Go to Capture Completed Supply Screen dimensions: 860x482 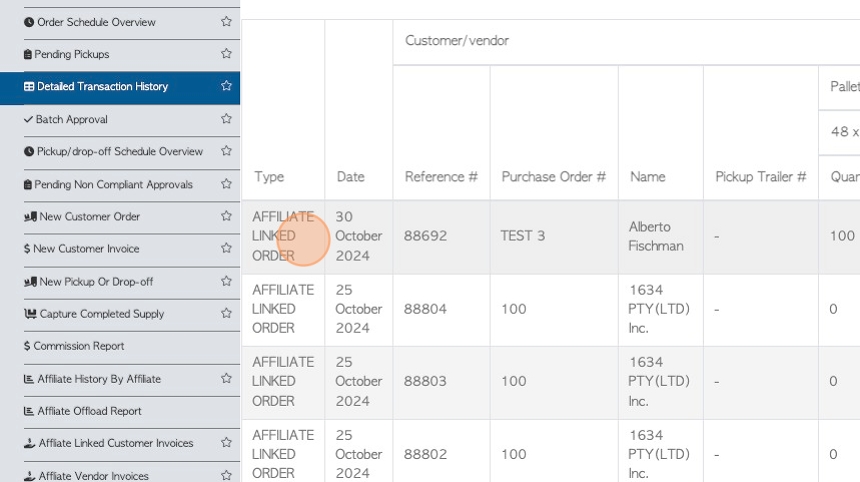tap(102, 314)
